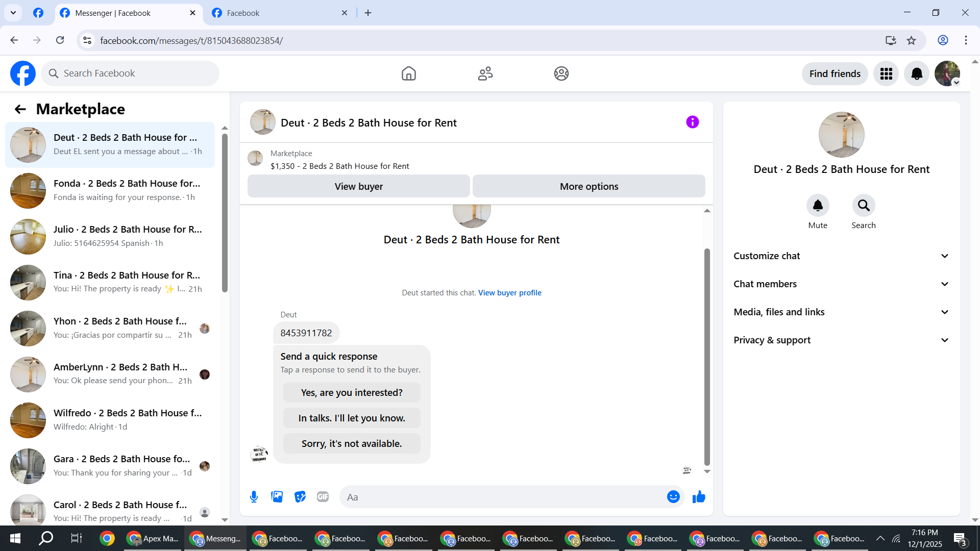Open the Friends icon in top navigation
The height and width of the screenshot is (551, 980).
[x=485, y=73]
